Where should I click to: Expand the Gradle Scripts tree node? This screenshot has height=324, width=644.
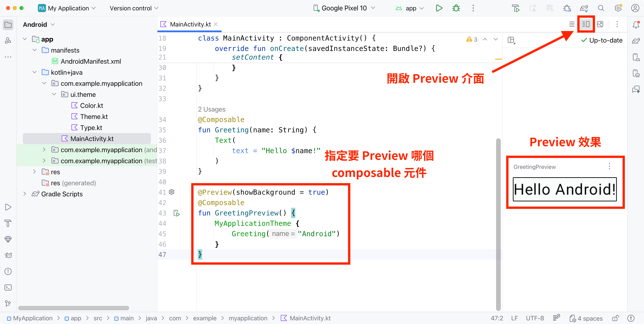[x=24, y=194]
